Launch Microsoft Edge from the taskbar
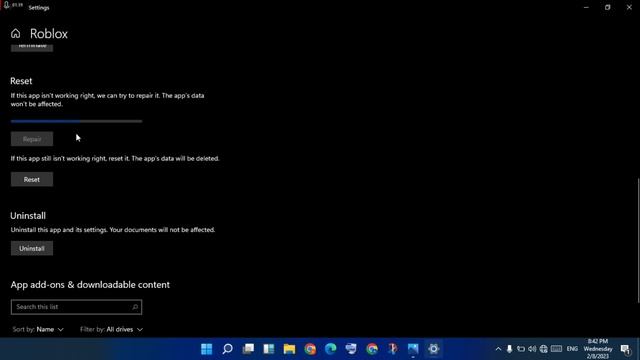This screenshot has height=360, width=640. click(331, 349)
